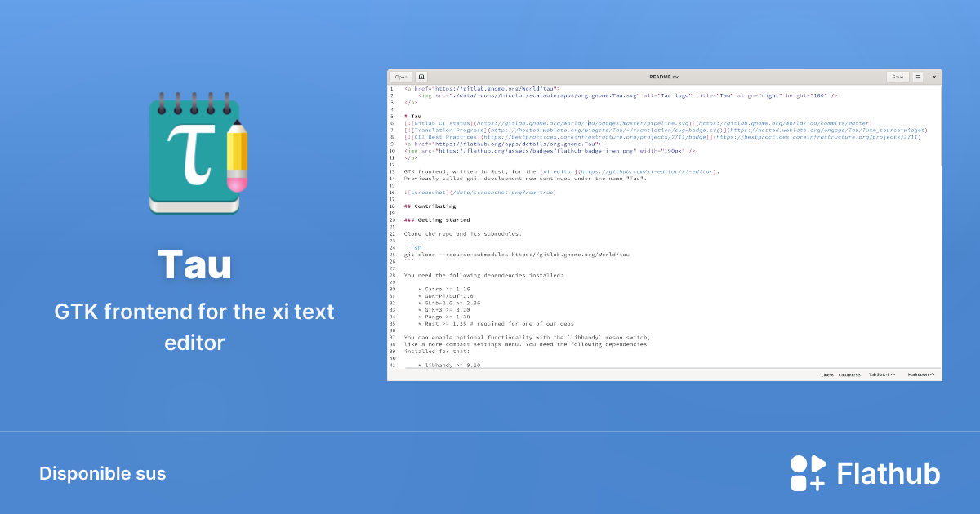Image resolution: width=980 pixels, height=514 pixels.
Task: Click the pencil on the Tau app icon
Action: point(236,155)
